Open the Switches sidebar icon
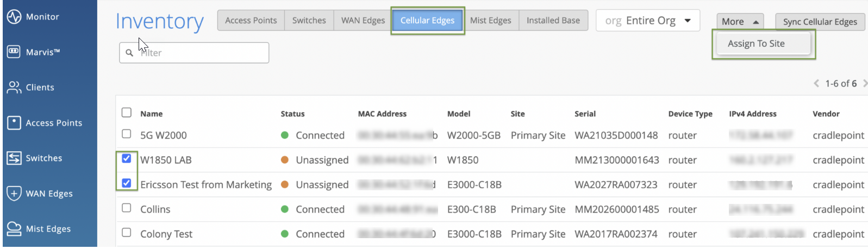The width and height of the screenshot is (868, 249). (14, 158)
